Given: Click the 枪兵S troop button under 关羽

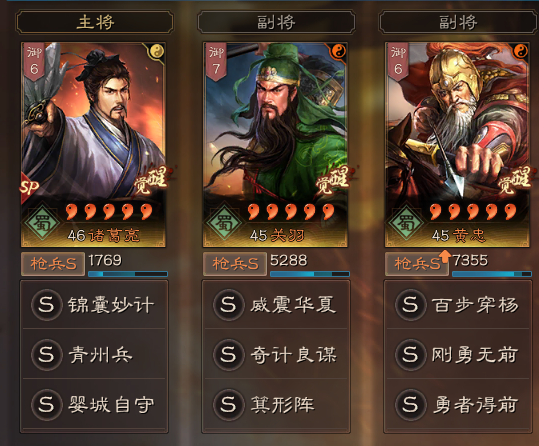Looking at the screenshot, I should [x=235, y=264].
